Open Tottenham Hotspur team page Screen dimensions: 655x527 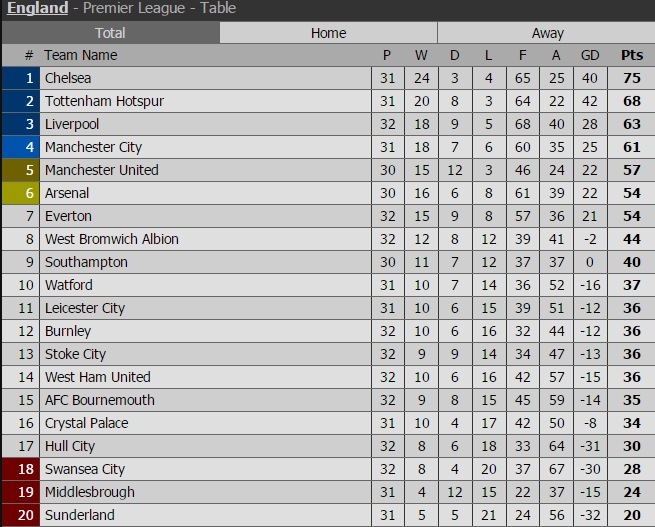(x=104, y=101)
